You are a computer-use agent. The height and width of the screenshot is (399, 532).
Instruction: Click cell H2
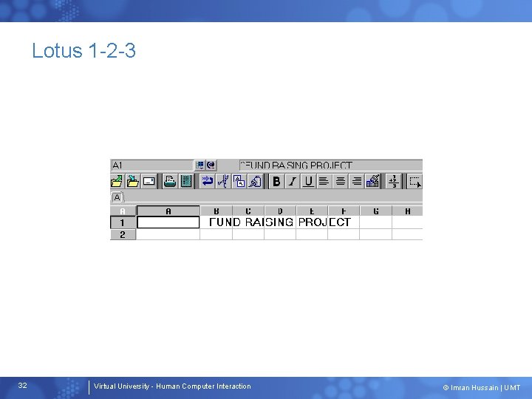[x=407, y=234]
